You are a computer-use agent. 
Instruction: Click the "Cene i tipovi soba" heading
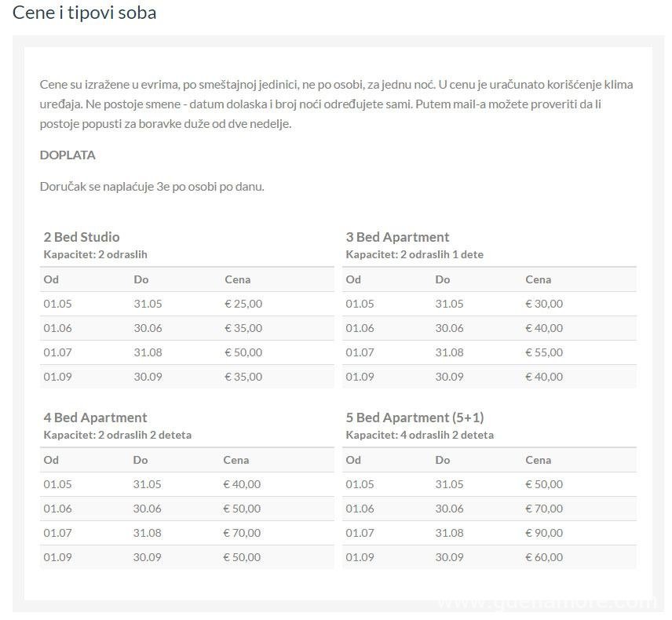pos(84,13)
